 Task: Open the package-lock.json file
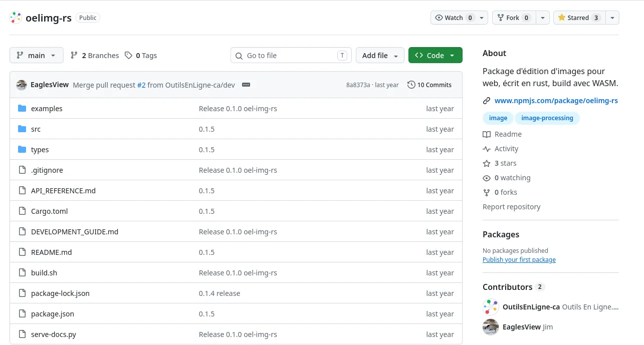tap(60, 293)
